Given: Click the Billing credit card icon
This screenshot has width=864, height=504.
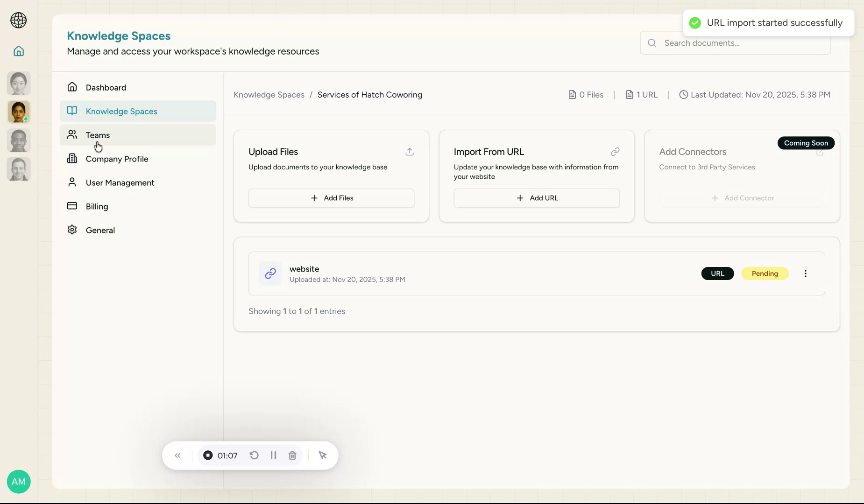Looking at the screenshot, I should coord(72,206).
